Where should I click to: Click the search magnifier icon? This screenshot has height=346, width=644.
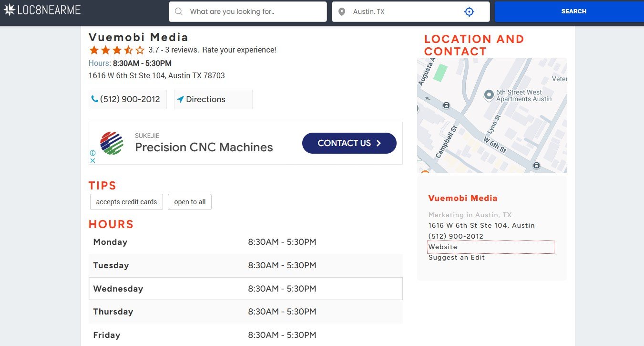tap(179, 11)
